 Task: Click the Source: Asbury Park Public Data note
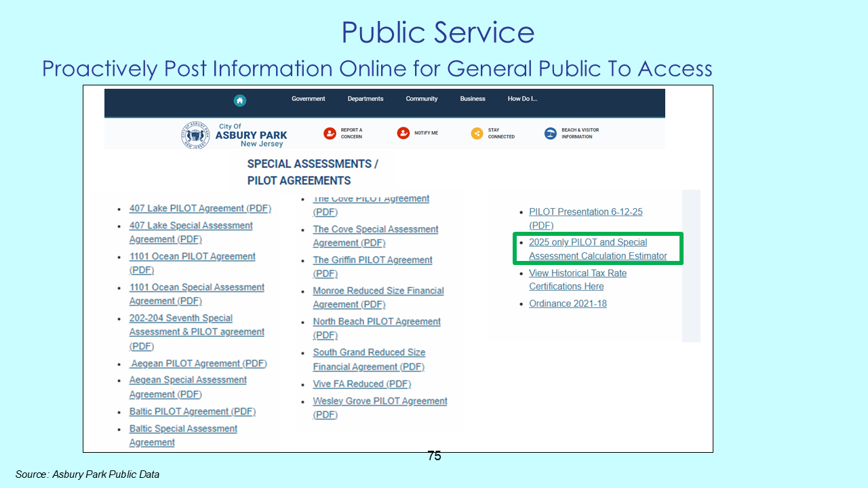pyautogui.click(x=87, y=474)
